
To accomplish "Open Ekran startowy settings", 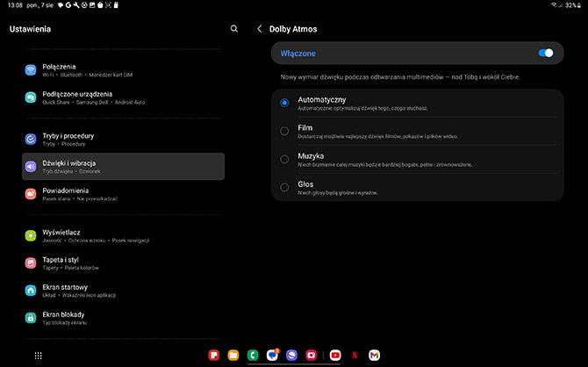I will 123,291.
